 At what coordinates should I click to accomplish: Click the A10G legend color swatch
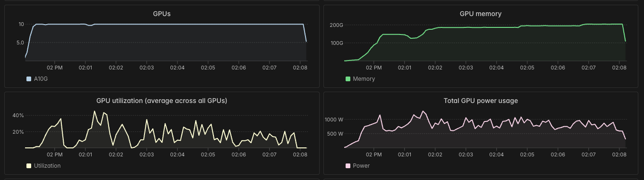tap(29, 79)
